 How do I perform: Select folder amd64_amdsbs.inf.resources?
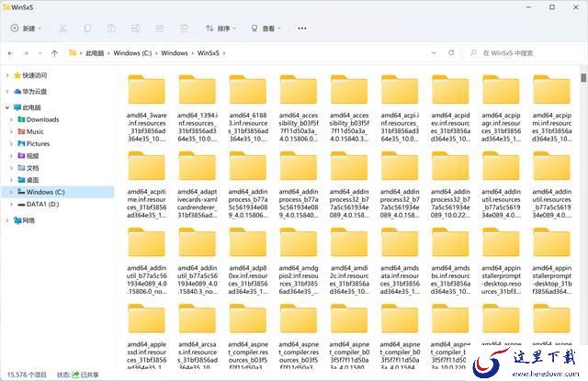[450, 261]
